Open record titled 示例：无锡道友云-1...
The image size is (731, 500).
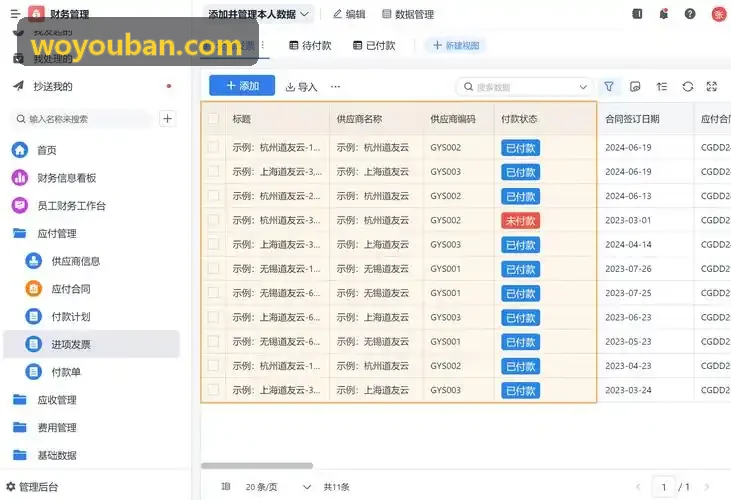[276, 268]
